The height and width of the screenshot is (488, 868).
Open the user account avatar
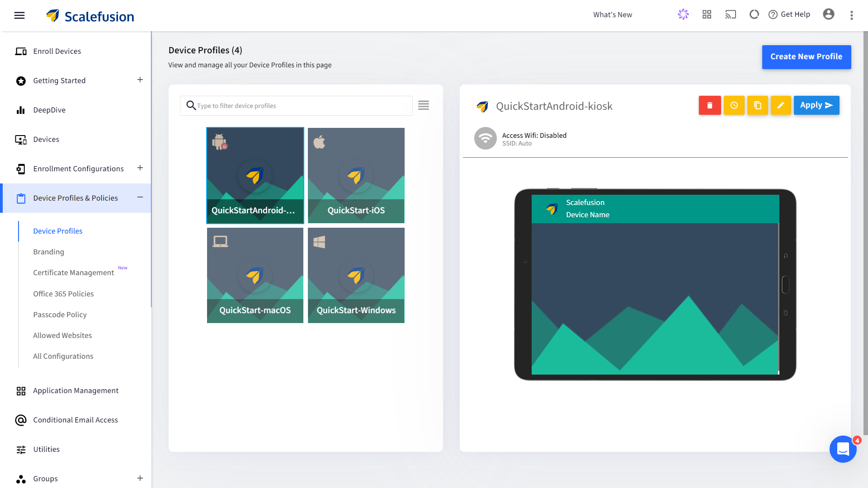[829, 14]
